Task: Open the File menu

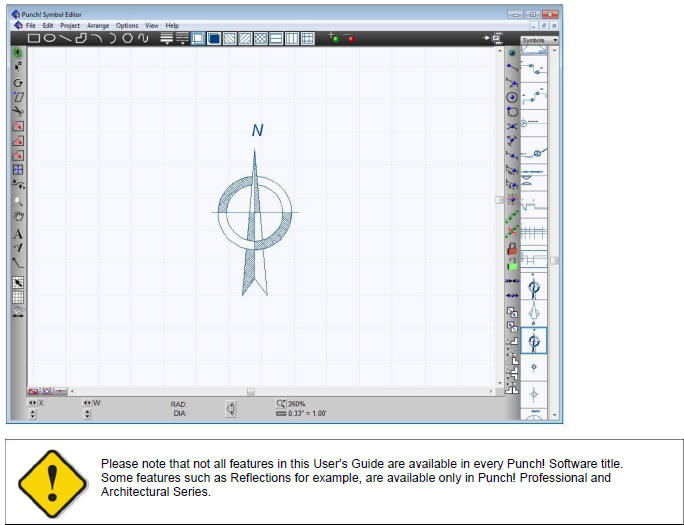Action: (x=31, y=26)
